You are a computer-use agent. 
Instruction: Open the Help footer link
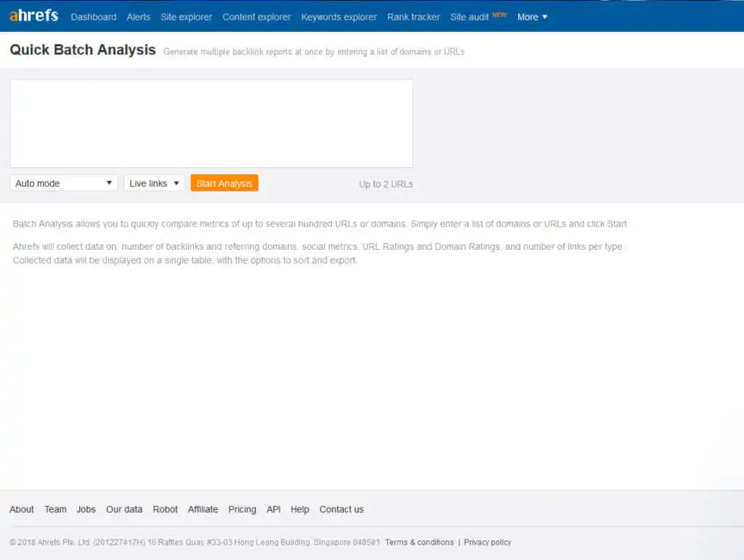(x=300, y=509)
